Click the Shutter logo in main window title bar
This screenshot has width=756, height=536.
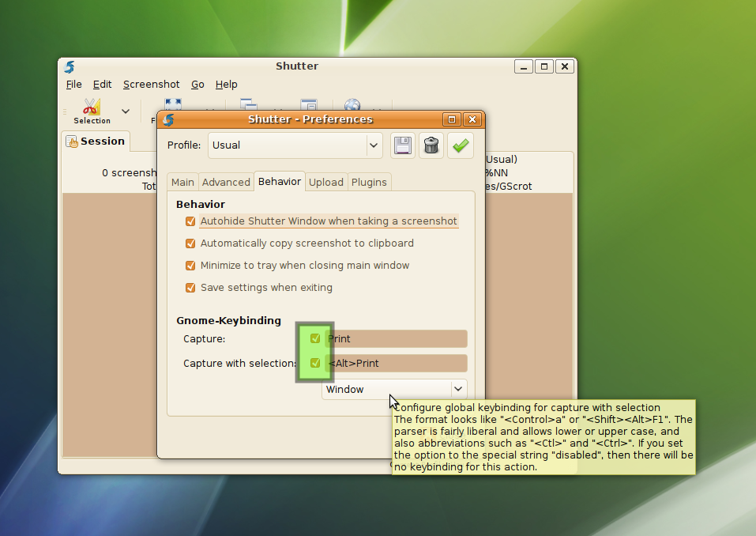[70, 66]
